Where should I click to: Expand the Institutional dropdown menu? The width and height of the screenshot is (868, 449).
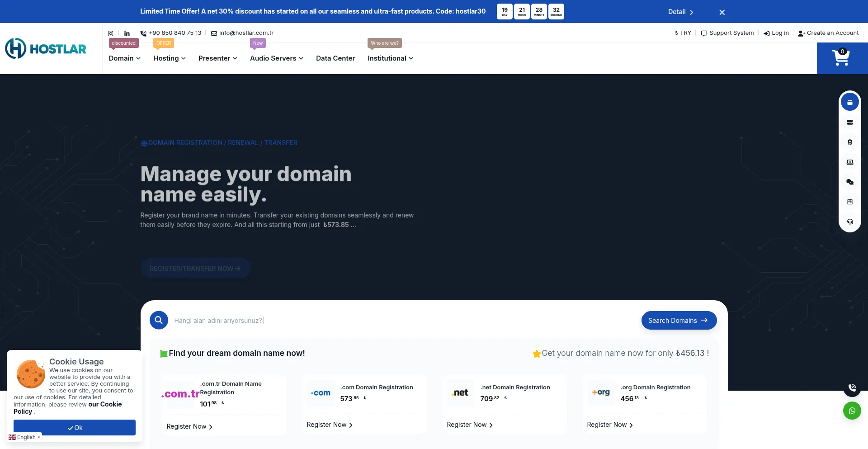click(x=390, y=58)
